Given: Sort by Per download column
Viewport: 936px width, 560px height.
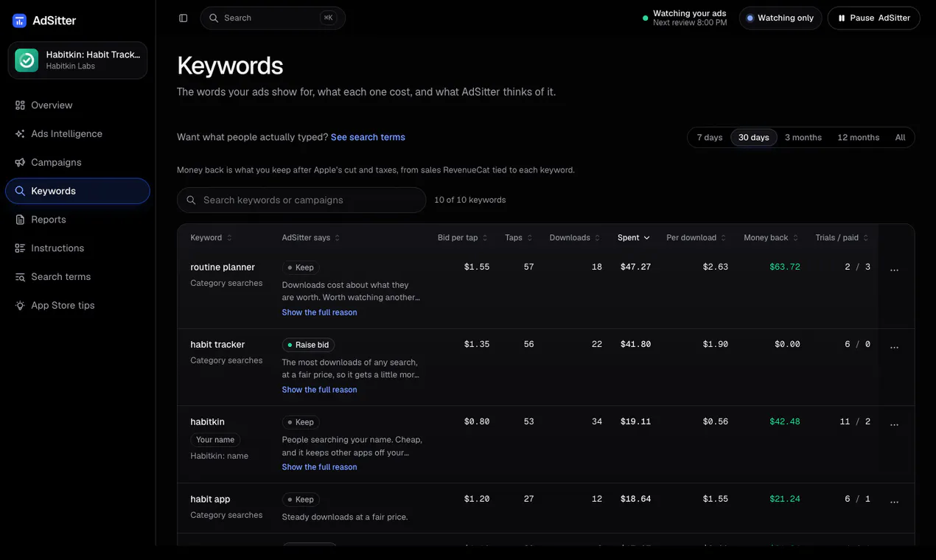Looking at the screenshot, I should (x=696, y=238).
